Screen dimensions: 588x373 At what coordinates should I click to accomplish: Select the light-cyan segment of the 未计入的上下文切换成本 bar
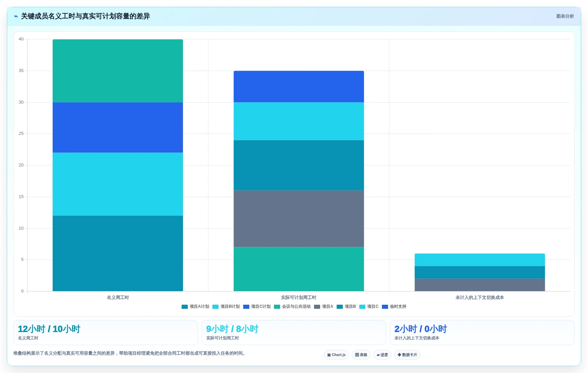[480, 260]
